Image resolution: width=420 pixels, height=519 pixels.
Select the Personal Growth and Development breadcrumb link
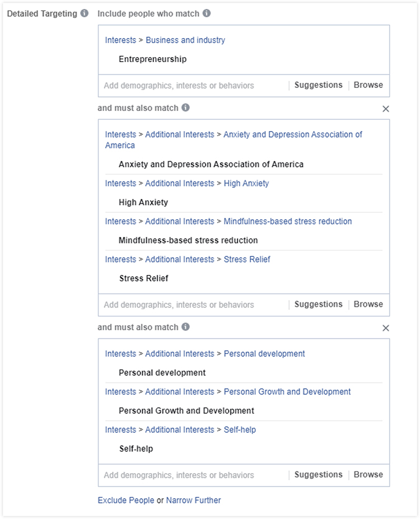(287, 391)
